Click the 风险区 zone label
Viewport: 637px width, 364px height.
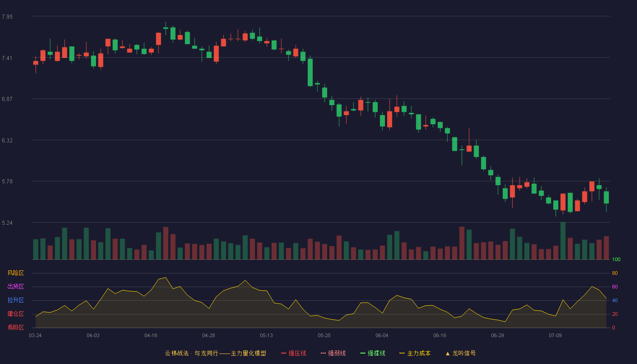[15, 273]
